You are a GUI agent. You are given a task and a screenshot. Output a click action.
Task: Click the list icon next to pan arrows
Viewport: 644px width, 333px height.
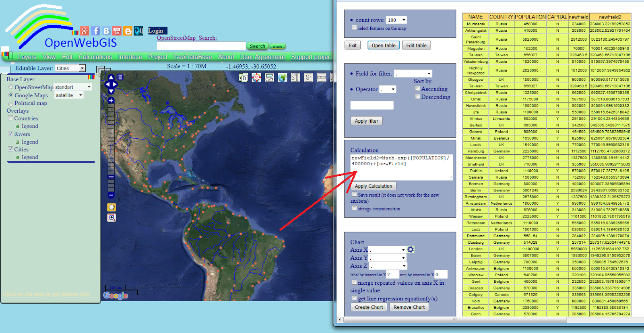point(120,77)
